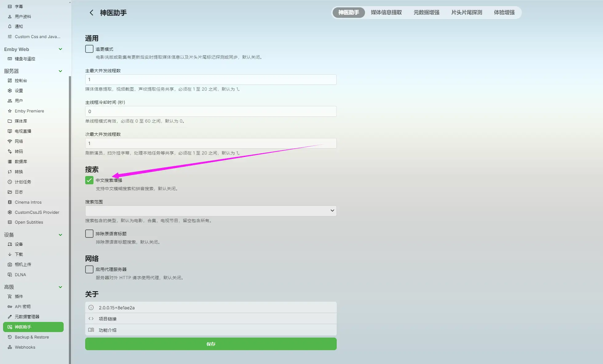The height and width of the screenshot is (364, 603).
Task: Click the 转码 transcoding icon in sidebar
Action: pyautogui.click(x=10, y=151)
